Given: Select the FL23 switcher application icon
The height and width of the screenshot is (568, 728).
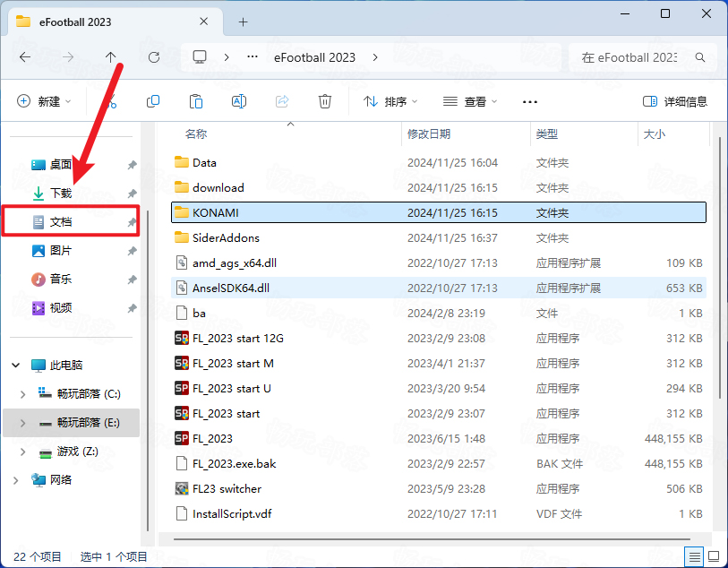Looking at the screenshot, I should click(182, 488).
